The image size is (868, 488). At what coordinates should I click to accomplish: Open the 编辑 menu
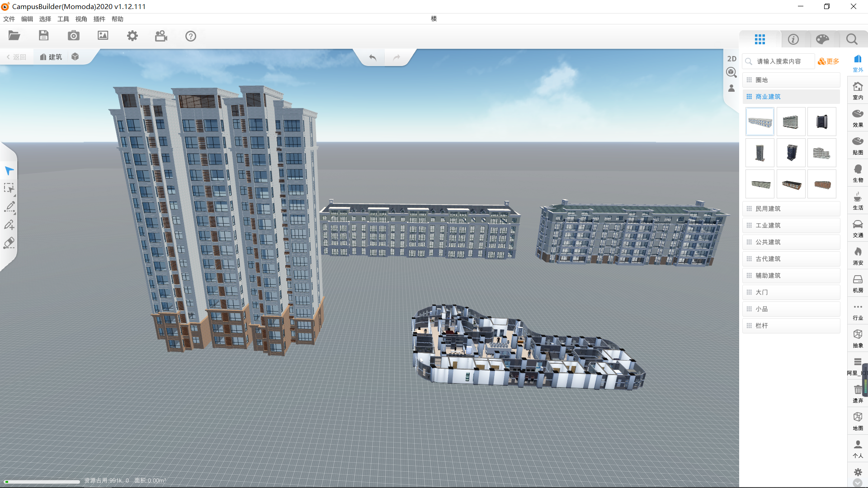[x=27, y=19]
